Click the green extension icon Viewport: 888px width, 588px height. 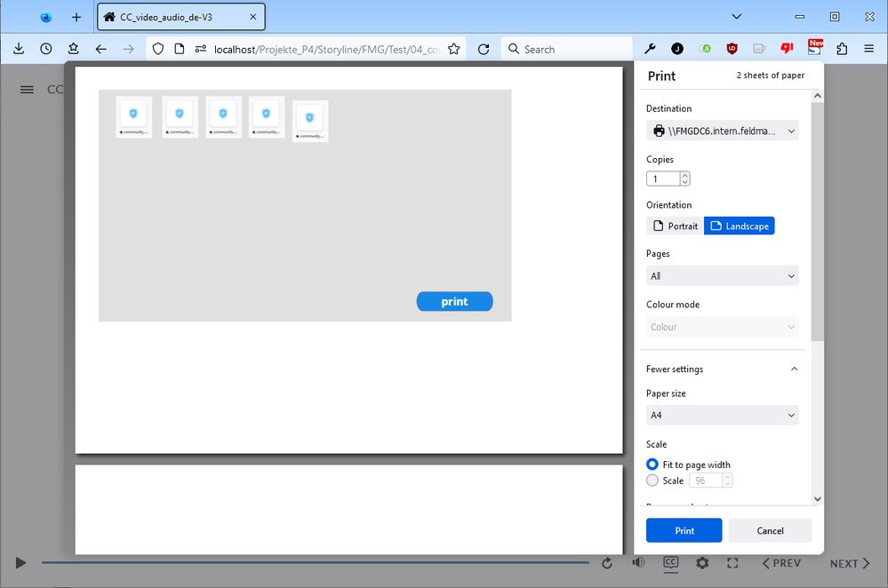[705, 49]
